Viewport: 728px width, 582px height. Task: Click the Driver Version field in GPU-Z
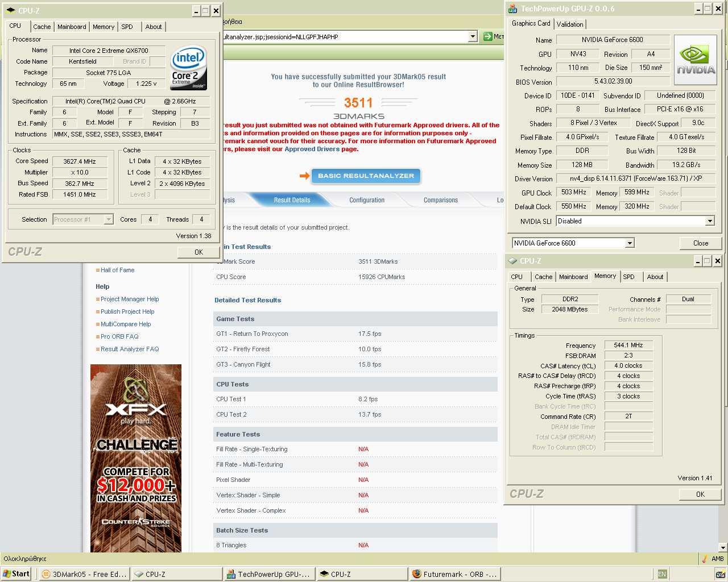tap(635, 178)
